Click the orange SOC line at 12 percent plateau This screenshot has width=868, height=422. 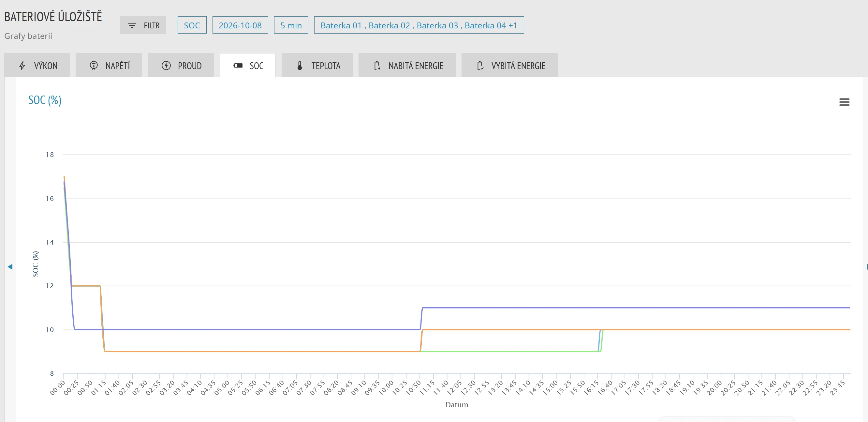(x=86, y=286)
